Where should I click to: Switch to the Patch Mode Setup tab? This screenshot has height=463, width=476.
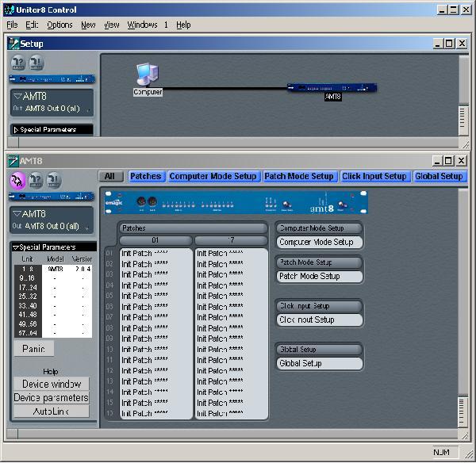[x=299, y=176]
